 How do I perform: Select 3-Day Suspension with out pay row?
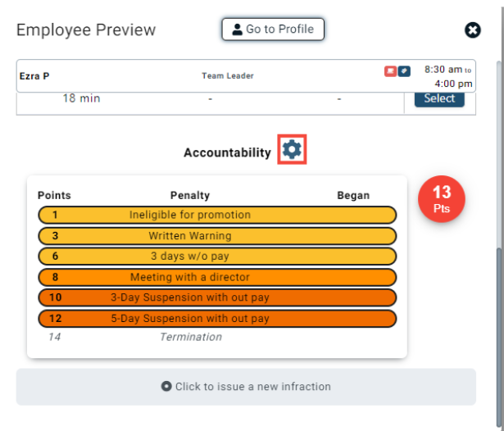tap(217, 297)
